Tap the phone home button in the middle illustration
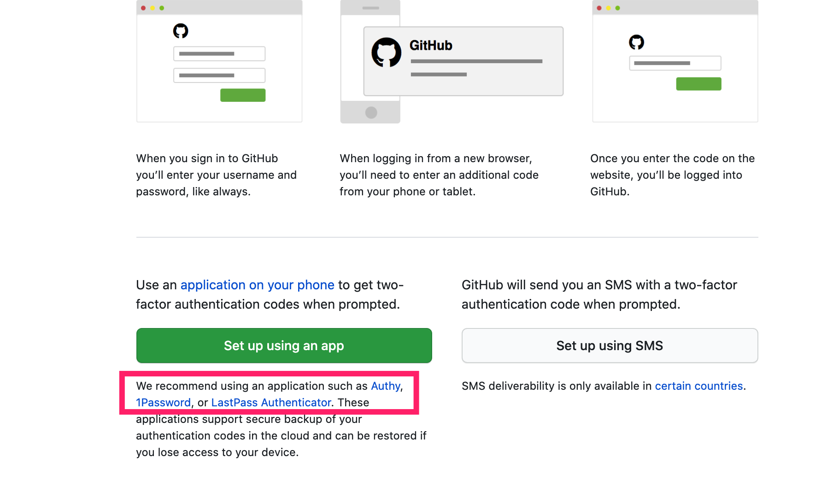 (371, 112)
